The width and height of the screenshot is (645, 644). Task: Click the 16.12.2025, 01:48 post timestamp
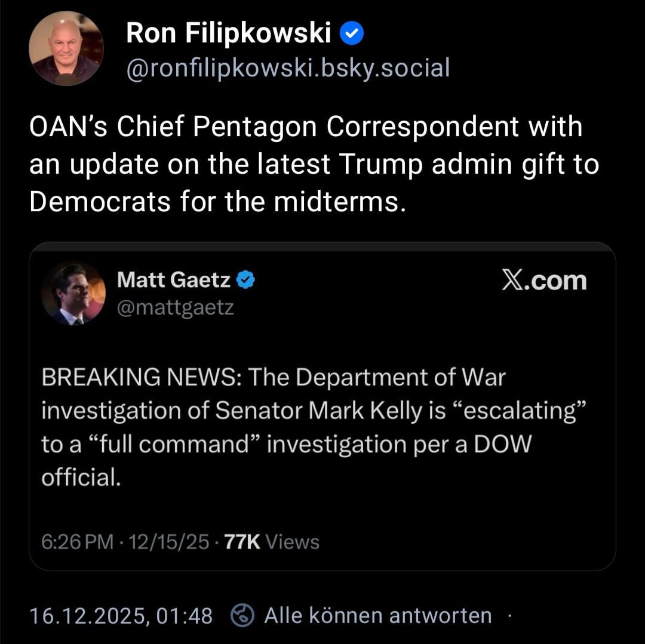(121, 615)
